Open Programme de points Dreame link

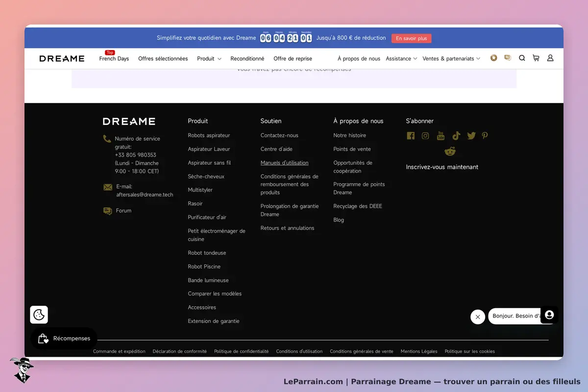(359, 188)
